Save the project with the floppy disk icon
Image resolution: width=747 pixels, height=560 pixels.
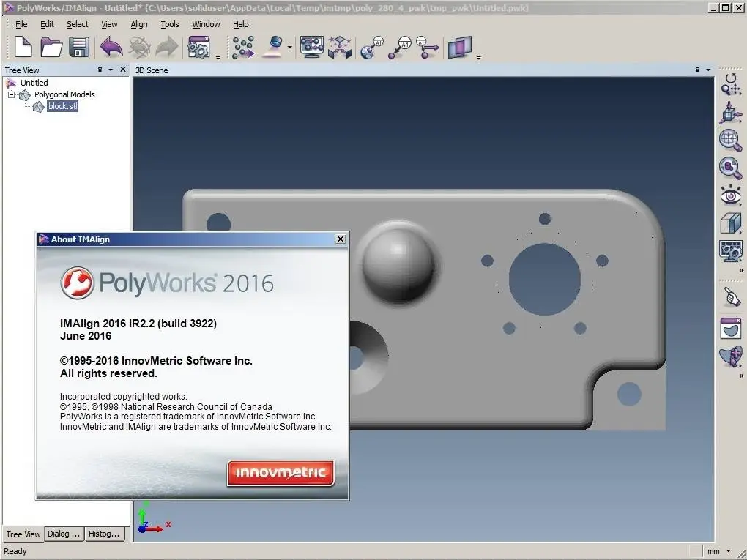(79, 47)
